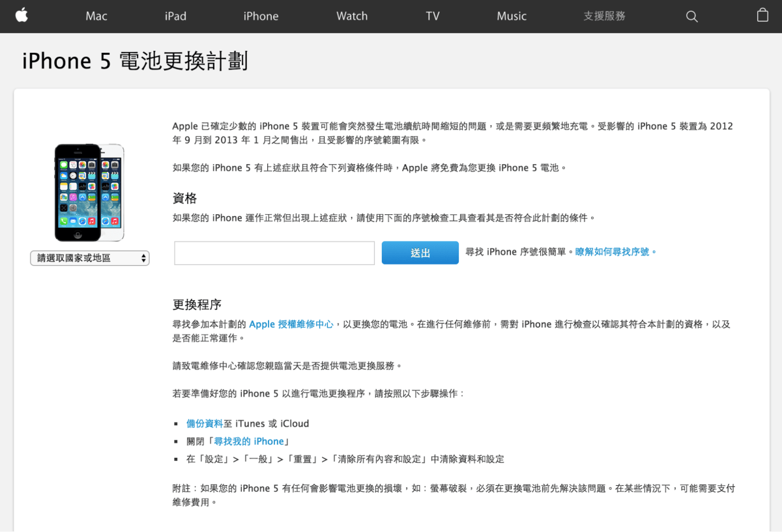Open the search magnifier icon
This screenshot has width=782, height=532.
[x=692, y=16]
